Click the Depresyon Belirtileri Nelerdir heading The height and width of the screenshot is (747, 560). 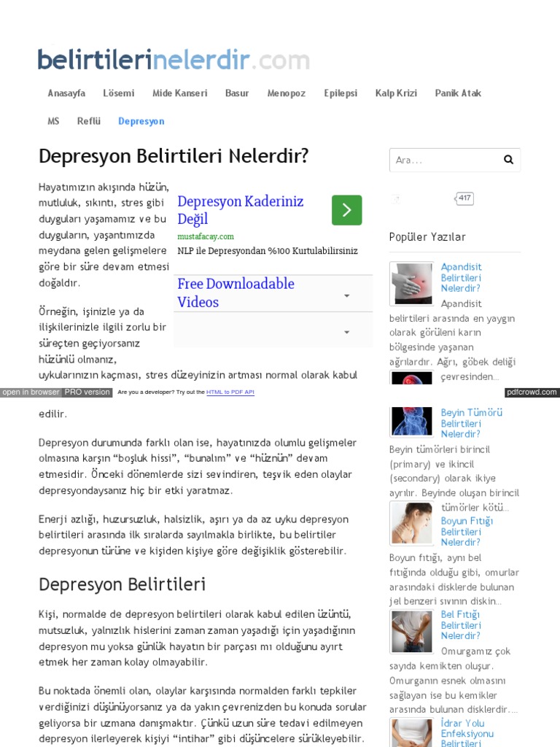coord(174,156)
